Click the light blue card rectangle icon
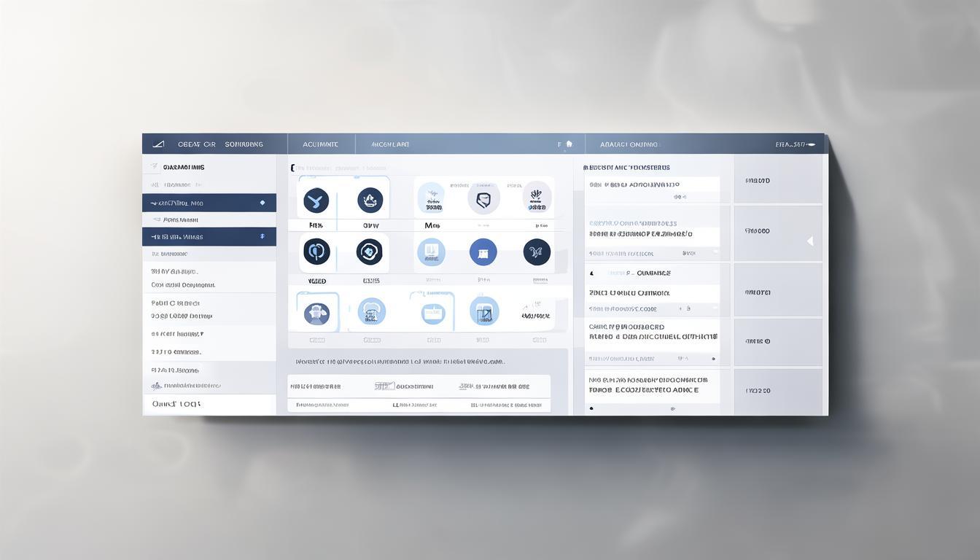980x560 pixels. (x=432, y=314)
